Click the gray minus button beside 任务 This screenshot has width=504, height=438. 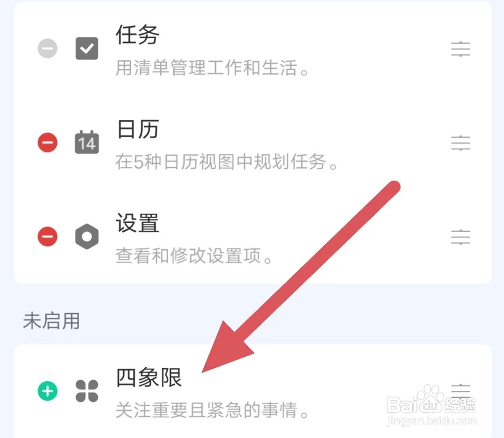click(48, 49)
